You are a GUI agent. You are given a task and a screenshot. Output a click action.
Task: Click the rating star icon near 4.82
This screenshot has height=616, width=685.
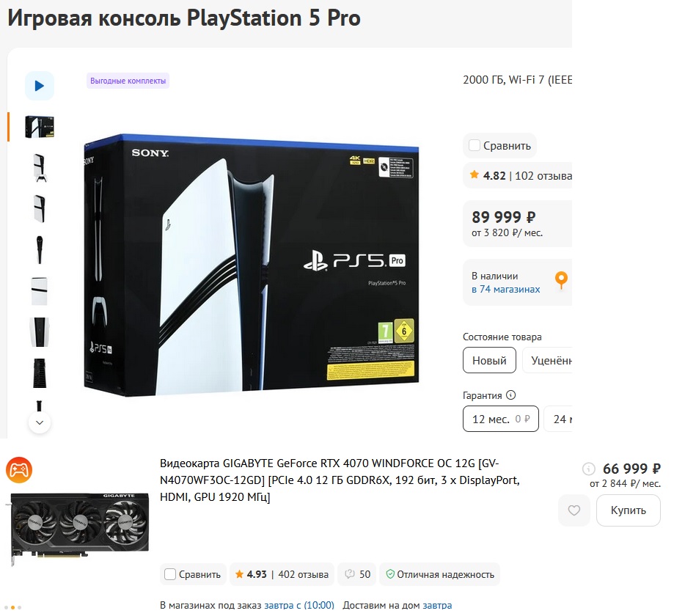point(474,175)
